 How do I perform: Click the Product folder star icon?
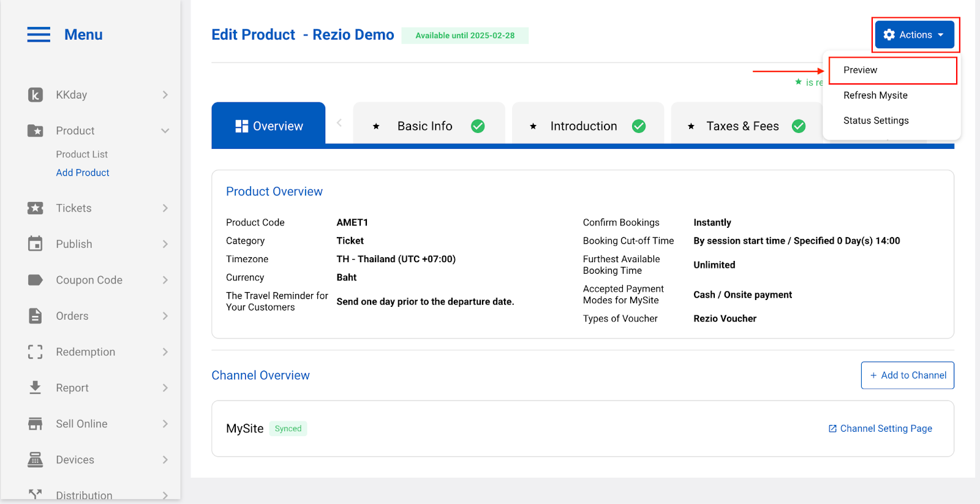click(x=36, y=130)
